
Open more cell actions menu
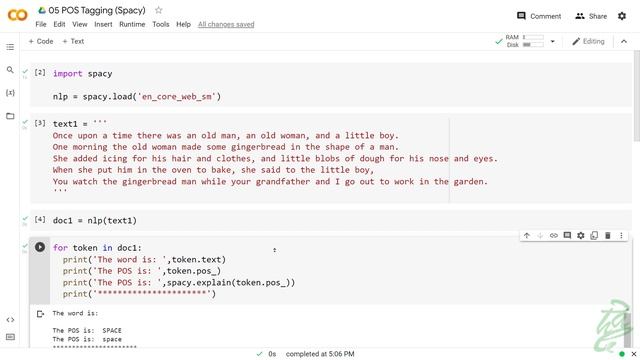click(621, 236)
